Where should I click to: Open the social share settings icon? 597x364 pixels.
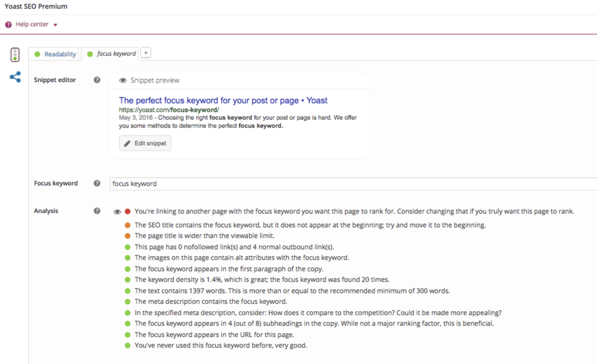click(15, 77)
